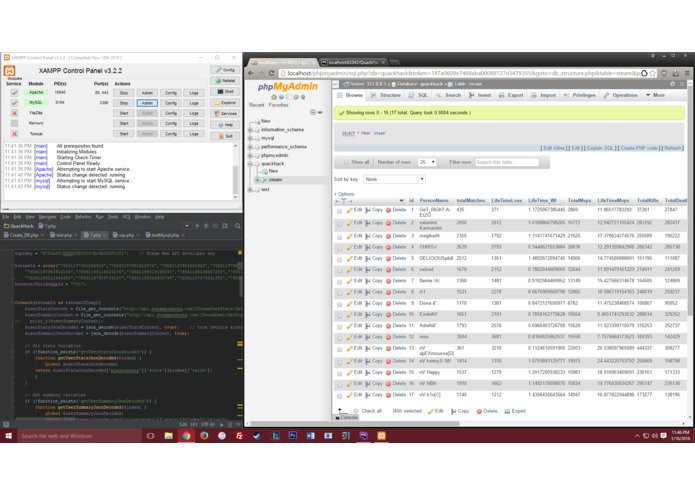
Task: Tick the Check all checkbox
Action: coord(355,411)
